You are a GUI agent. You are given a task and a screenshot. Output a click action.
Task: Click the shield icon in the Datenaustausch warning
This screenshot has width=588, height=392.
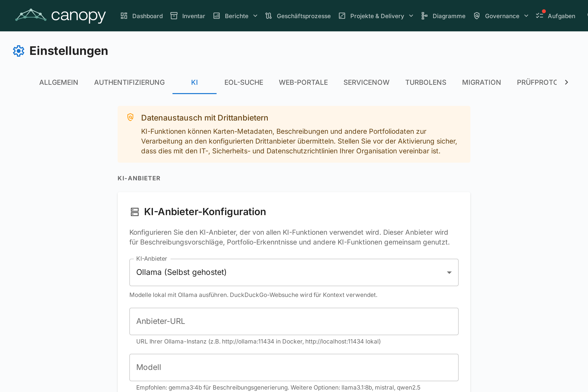131,117
